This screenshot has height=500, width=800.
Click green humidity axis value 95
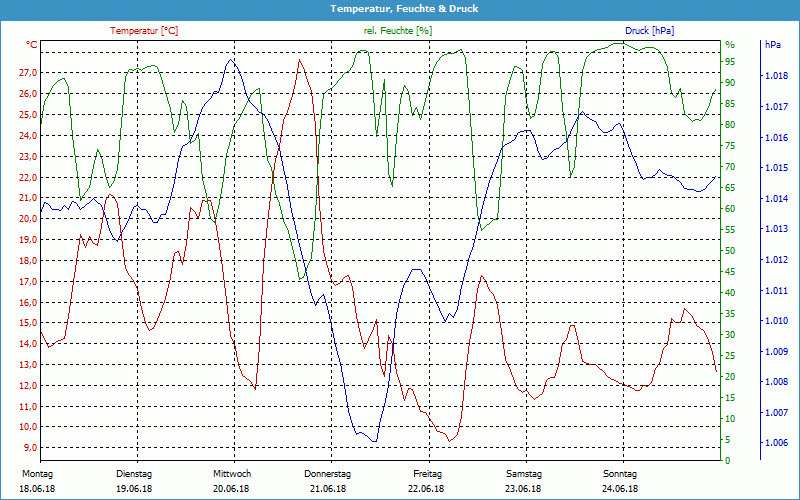pyautogui.click(x=730, y=62)
